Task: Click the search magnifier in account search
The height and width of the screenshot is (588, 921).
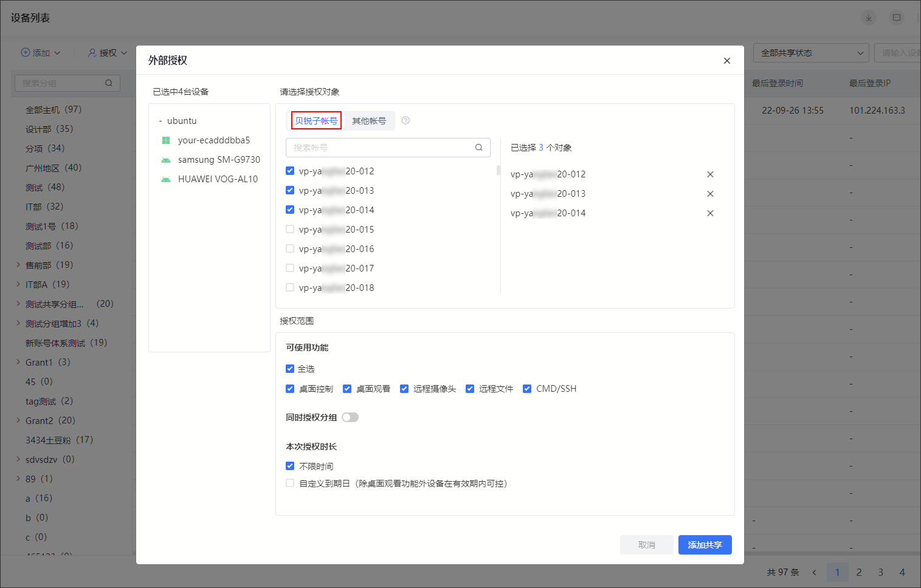Action: 478,148
